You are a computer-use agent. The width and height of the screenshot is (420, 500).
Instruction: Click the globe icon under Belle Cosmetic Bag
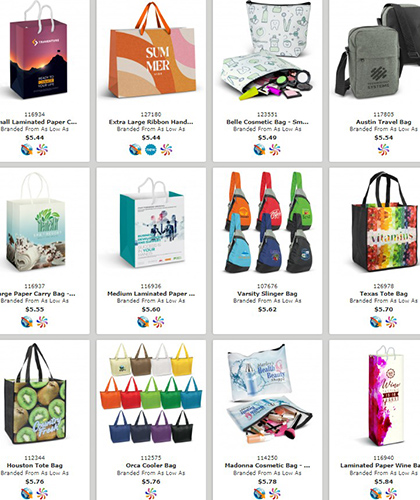[x=260, y=150]
